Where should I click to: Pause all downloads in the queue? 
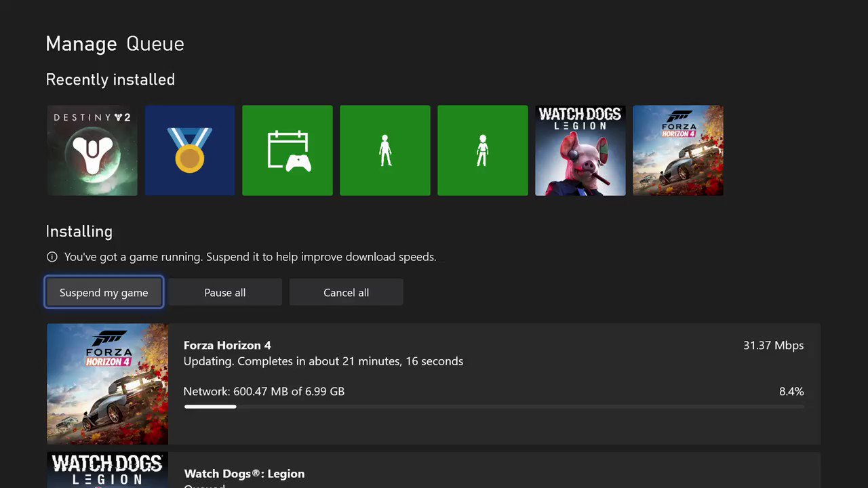[x=225, y=292]
